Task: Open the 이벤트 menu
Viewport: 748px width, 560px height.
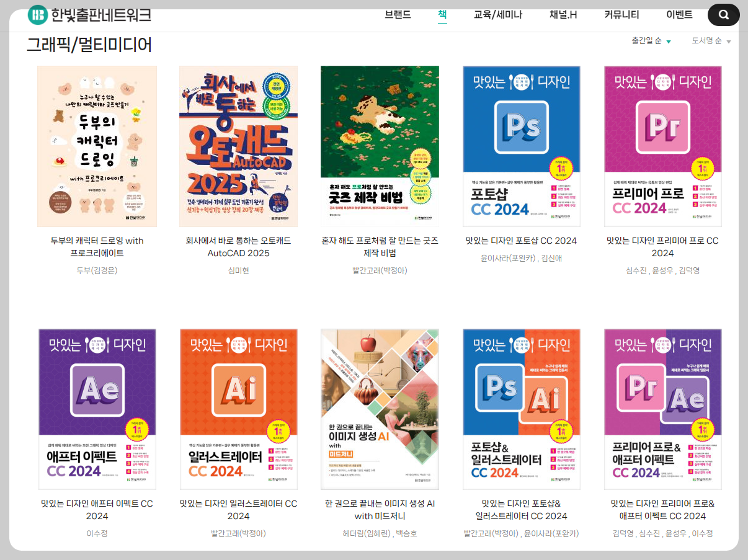Action: coord(679,15)
